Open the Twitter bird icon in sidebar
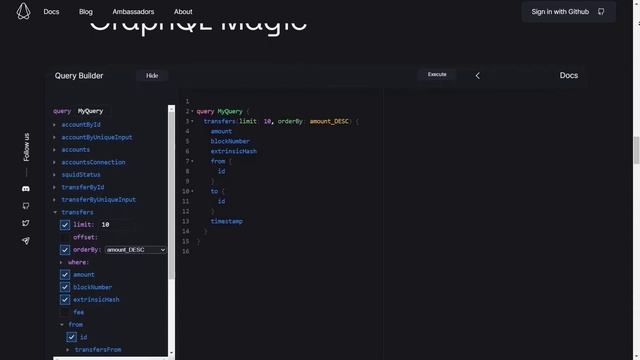This screenshot has height=360, width=640. pos(26,223)
